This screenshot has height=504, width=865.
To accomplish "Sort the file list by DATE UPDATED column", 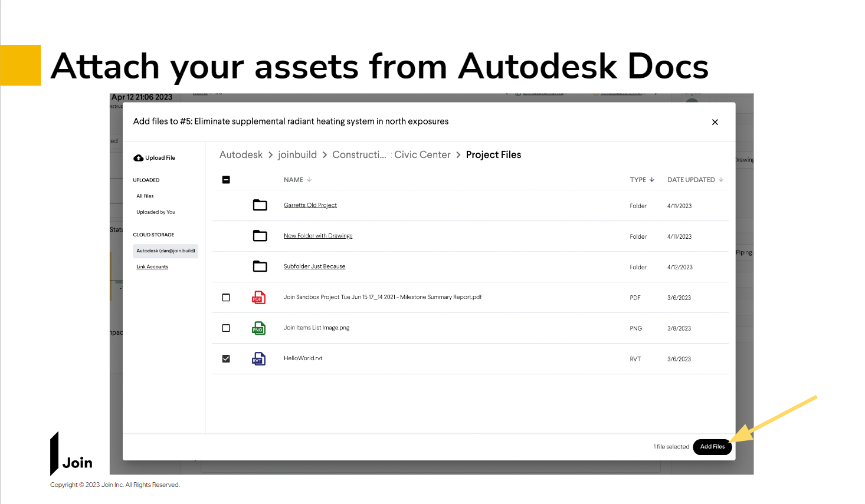I will click(695, 180).
